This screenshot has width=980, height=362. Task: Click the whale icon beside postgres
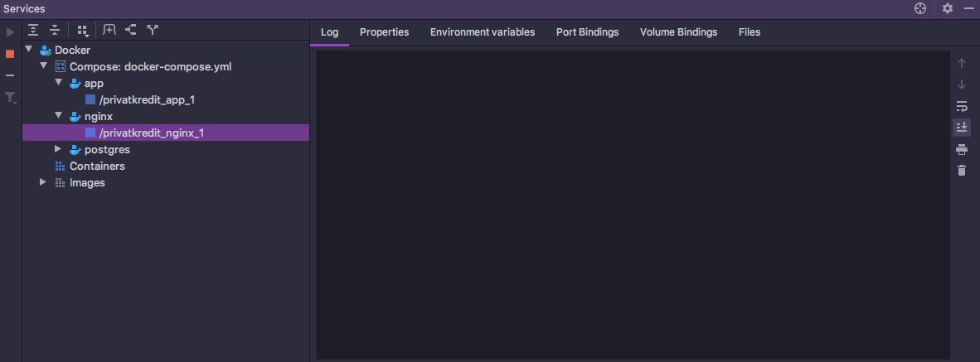coord(75,150)
